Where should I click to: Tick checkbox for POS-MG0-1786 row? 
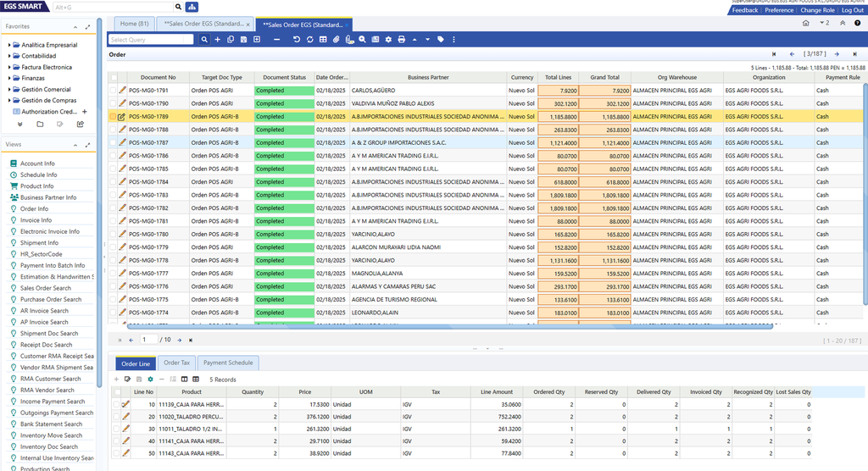[x=113, y=156]
